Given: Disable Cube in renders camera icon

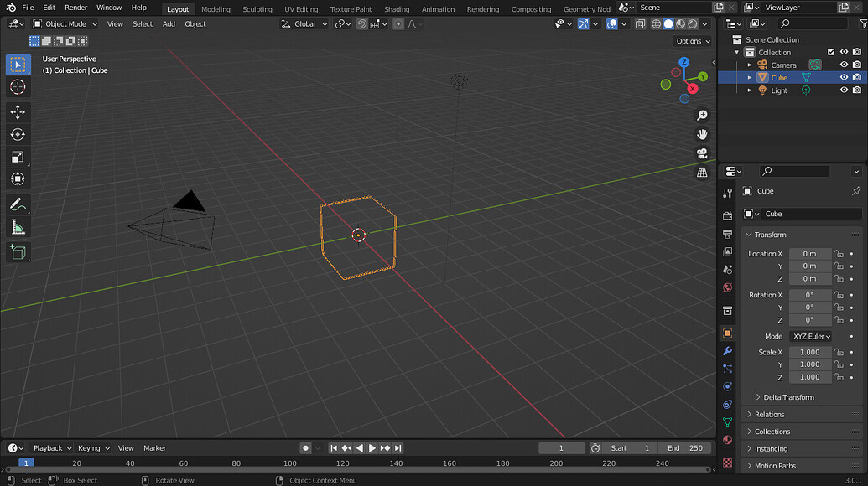Looking at the screenshot, I should click(x=857, y=77).
